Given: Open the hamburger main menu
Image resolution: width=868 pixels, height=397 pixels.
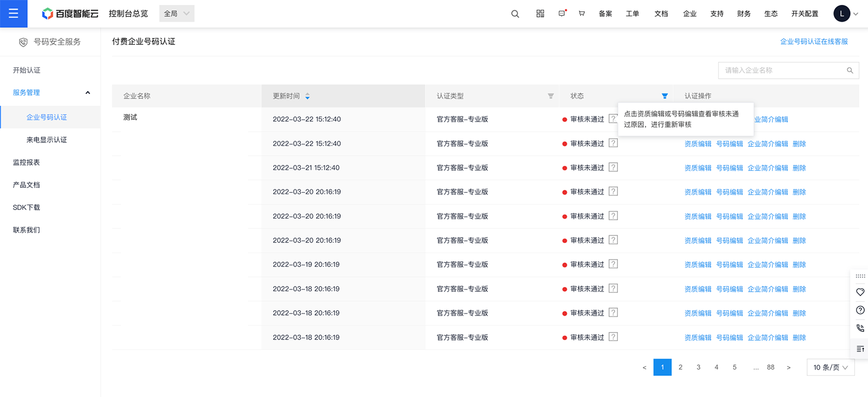Looking at the screenshot, I should pyautogui.click(x=14, y=14).
